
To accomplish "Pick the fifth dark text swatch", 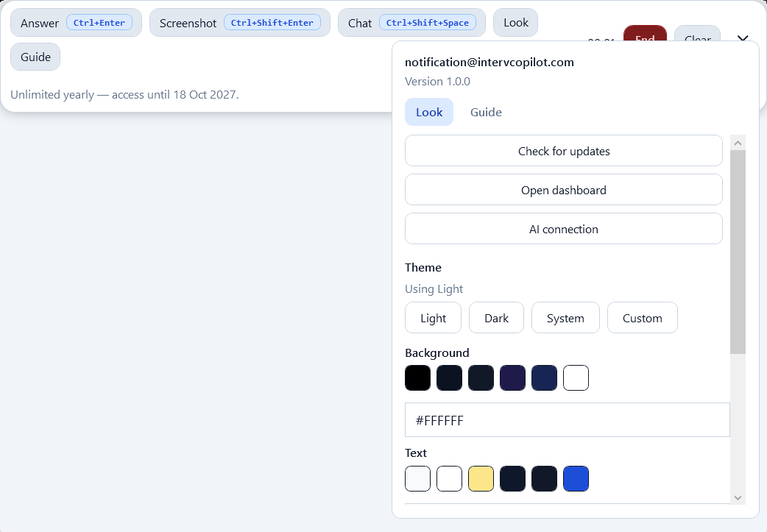I will point(545,478).
